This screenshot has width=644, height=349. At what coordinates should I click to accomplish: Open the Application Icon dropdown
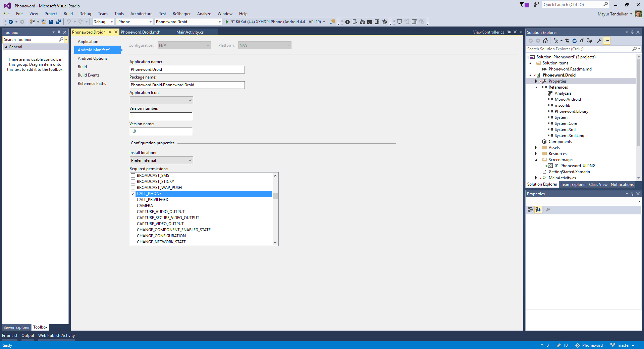[x=161, y=100]
